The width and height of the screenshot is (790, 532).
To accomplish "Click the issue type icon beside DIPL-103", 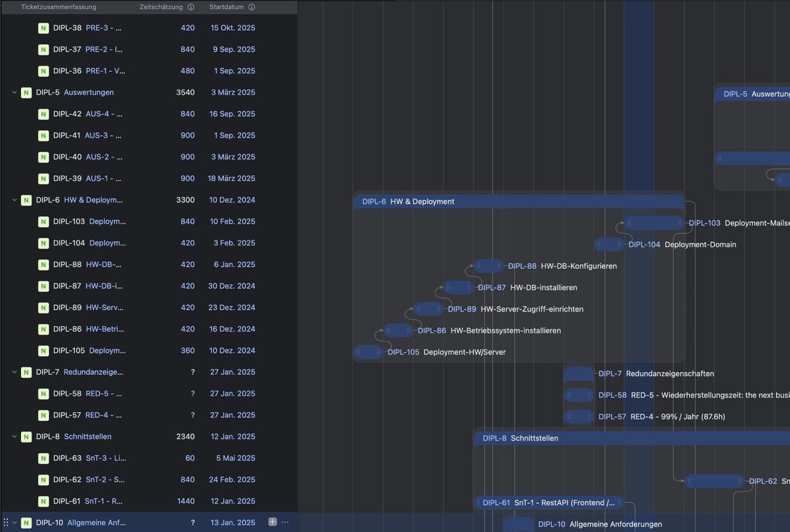I will 43,222.
